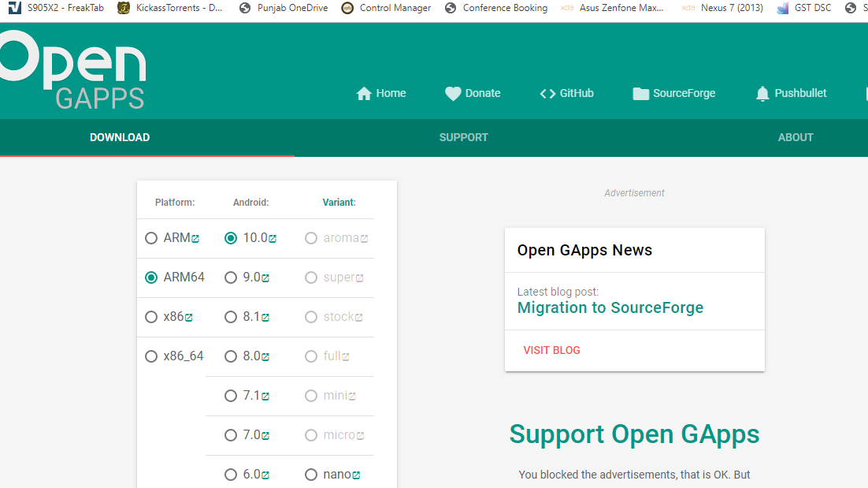The image size is (868, 488).
Task: Click the Open GApps logo
Action: pyautogui.click(x=72, y=70)
